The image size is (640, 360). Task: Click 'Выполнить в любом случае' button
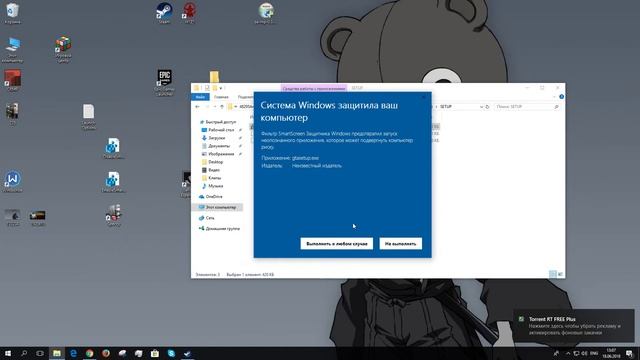(x=336, y=244)
